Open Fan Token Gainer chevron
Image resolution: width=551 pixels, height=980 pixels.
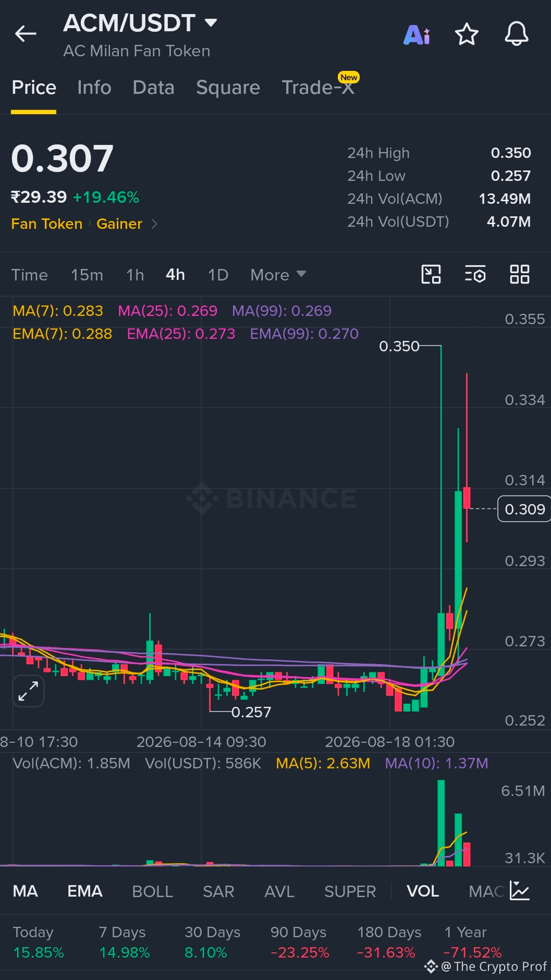point(154,224)
